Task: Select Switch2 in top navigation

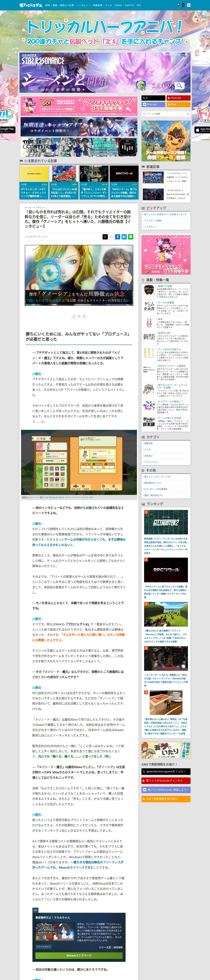Action: (129, 5)
